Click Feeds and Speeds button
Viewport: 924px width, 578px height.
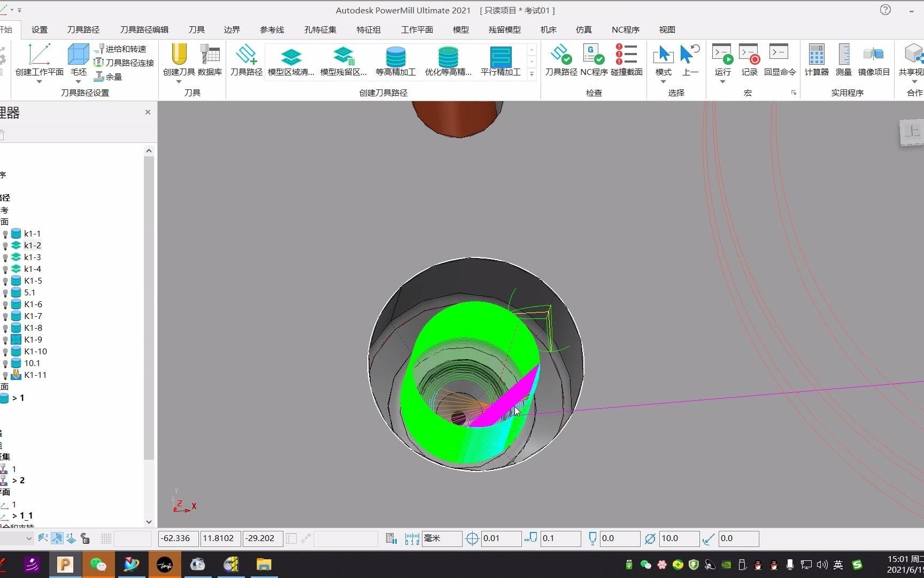(x=120, y=49)
